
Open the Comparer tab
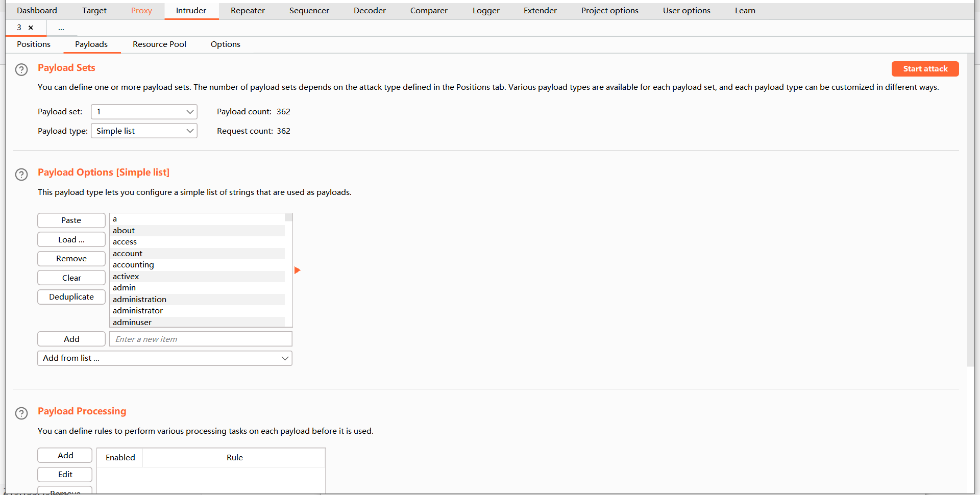429,10
